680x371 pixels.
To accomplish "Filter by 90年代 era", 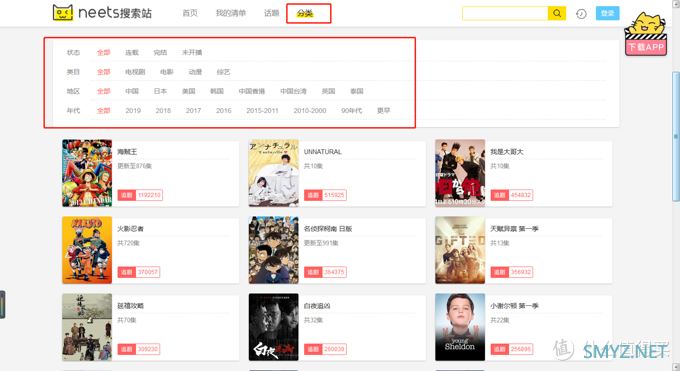I will coord(351,111).
